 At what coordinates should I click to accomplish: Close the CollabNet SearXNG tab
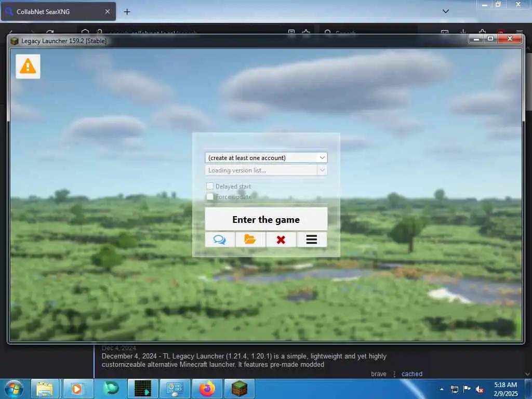pos(107,11)
